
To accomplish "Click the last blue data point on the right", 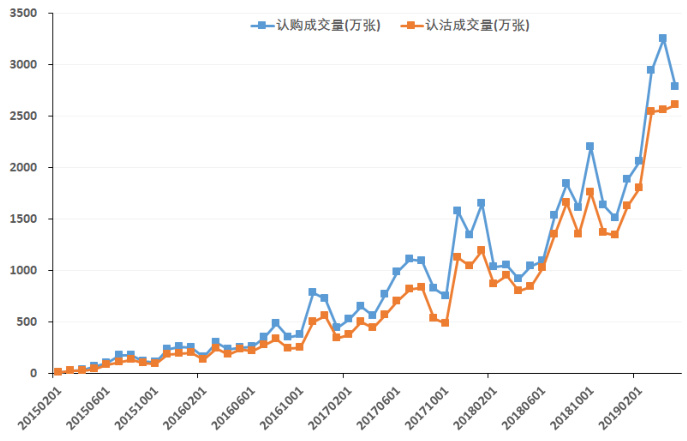I will point(675,86).
